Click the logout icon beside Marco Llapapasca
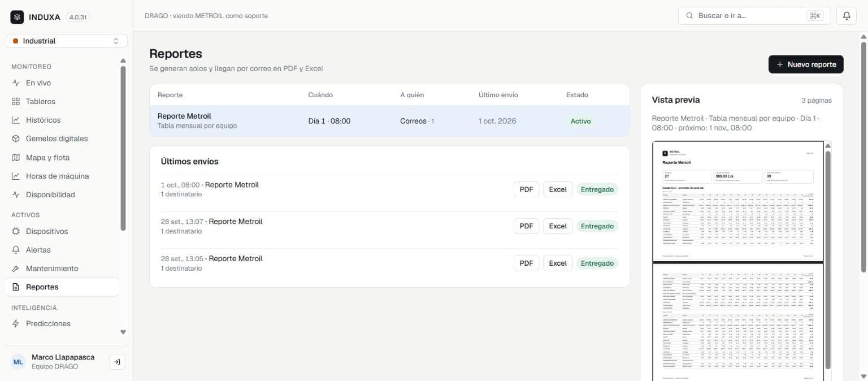The height and width of the screenshot is (381, 868). coord(117,362)
